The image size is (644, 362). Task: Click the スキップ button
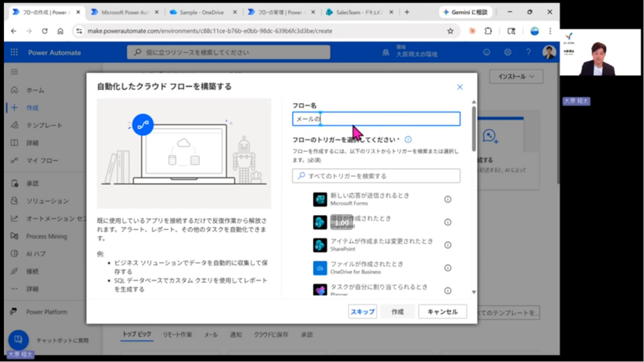pyautogui.click(x=362, y=312)
